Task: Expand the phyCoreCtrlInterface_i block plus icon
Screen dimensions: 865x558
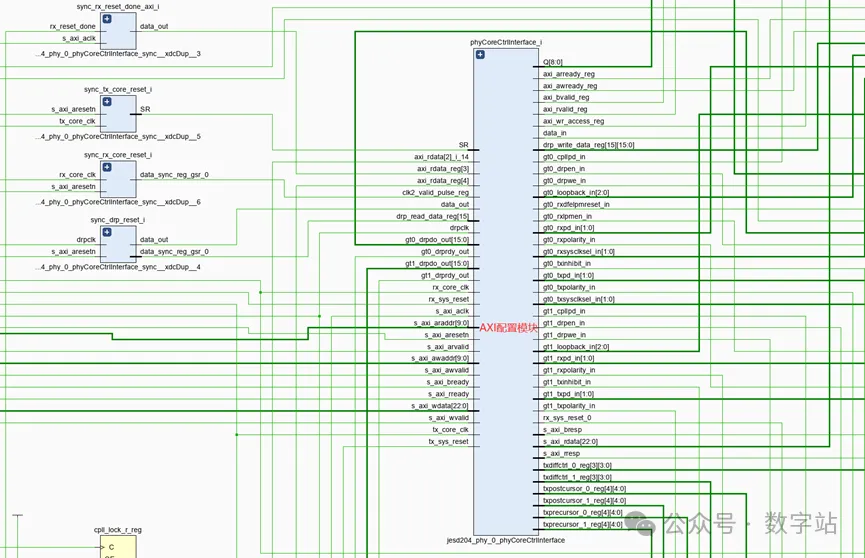Action: (x=480, y=54)
